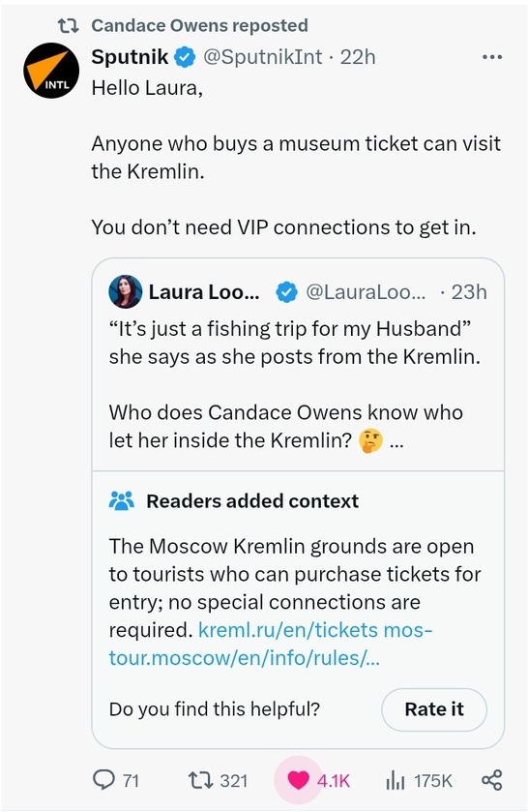Click the reply comment bubble icon

(103, 779)
